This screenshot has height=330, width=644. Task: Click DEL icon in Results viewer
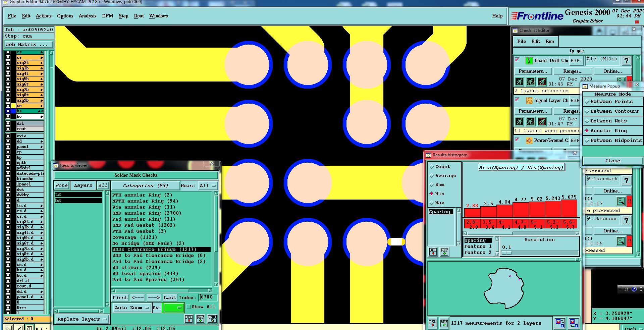(x=189, y=319)
